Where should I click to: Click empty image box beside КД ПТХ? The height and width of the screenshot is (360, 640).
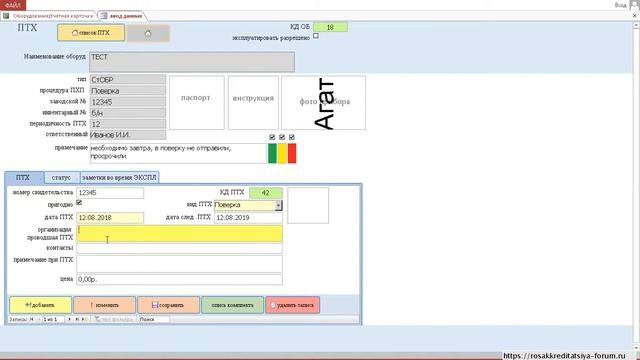click(x=308, y=205)
